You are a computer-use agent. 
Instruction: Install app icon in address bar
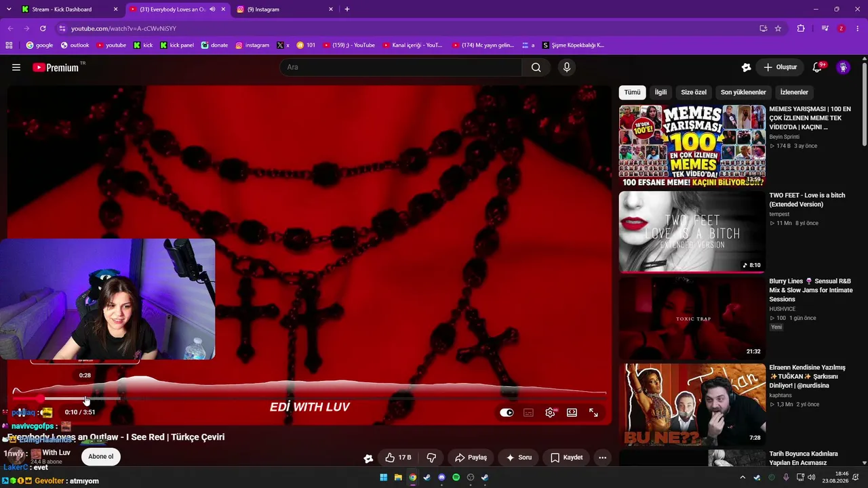click(763, 28)
